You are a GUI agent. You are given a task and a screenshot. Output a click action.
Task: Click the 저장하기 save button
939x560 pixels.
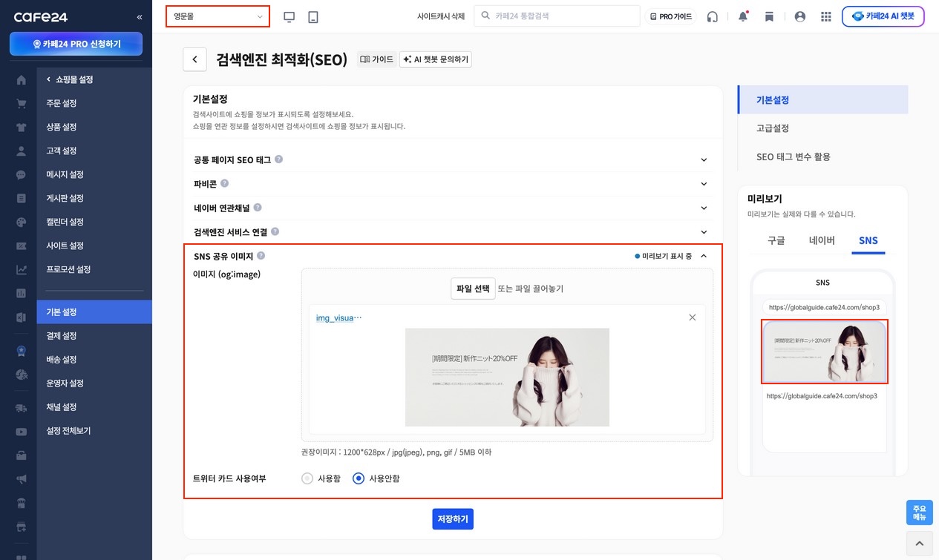pyautogui.click(x=453, y=519)
